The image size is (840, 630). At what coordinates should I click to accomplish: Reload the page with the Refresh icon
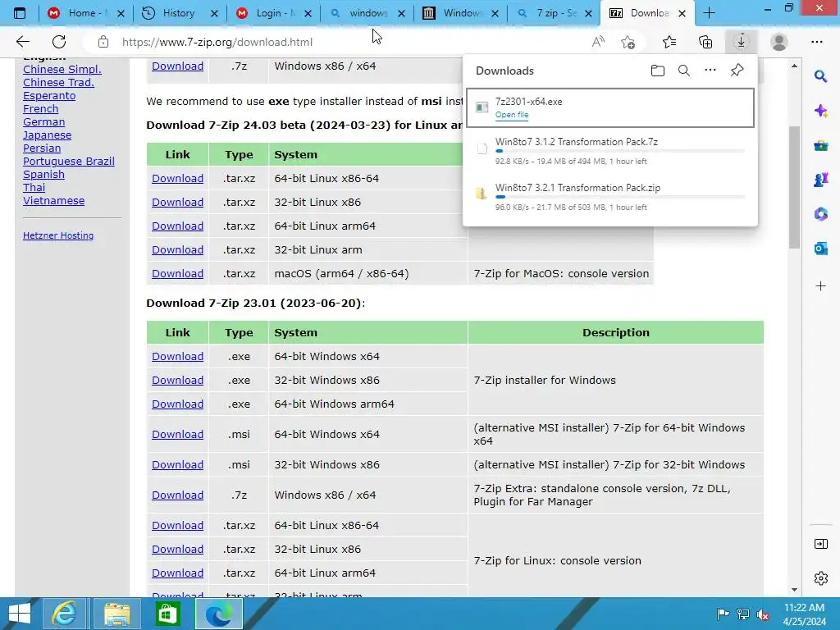coord(59,42)
